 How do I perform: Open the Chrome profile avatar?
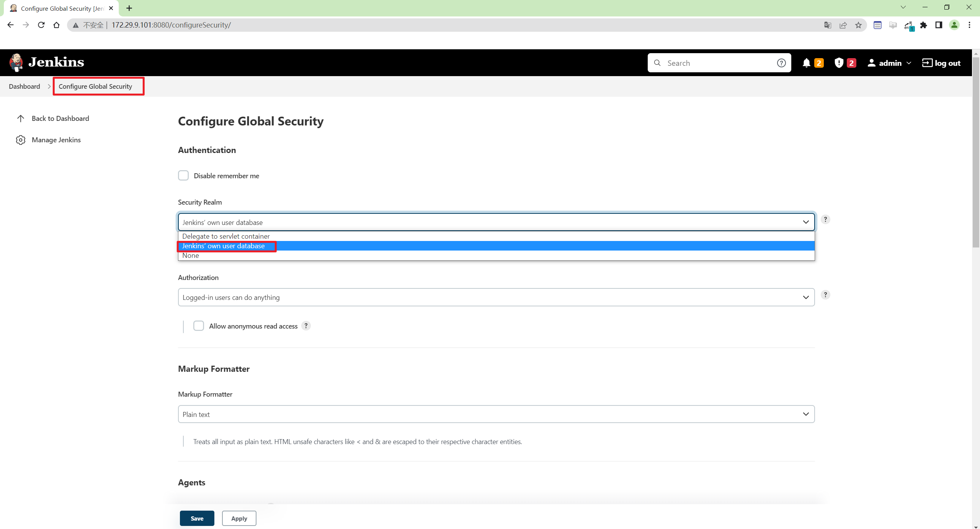coord(954,25)
